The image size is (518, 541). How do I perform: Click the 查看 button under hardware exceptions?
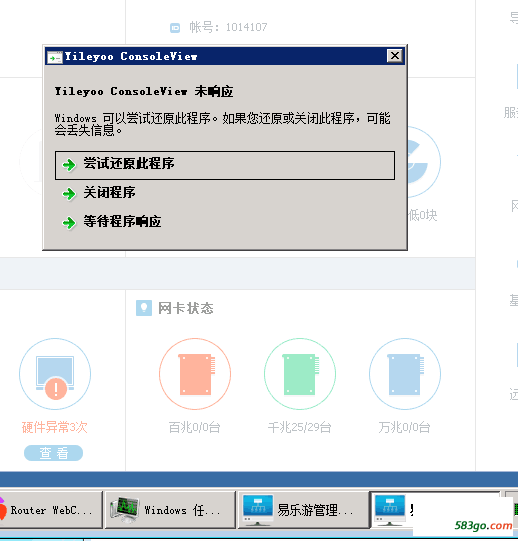tap(53, 453)
